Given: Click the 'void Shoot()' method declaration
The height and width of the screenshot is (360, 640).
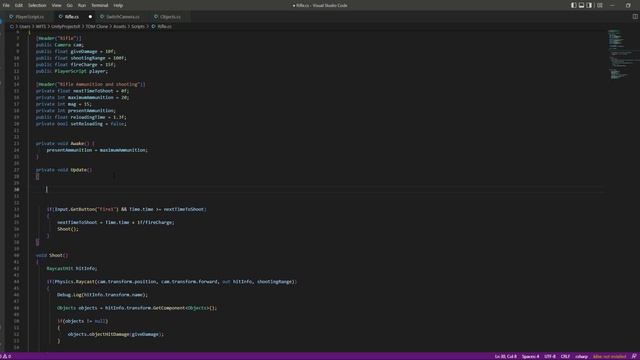Looking at the screenshot, I should (x=52, y=256).
